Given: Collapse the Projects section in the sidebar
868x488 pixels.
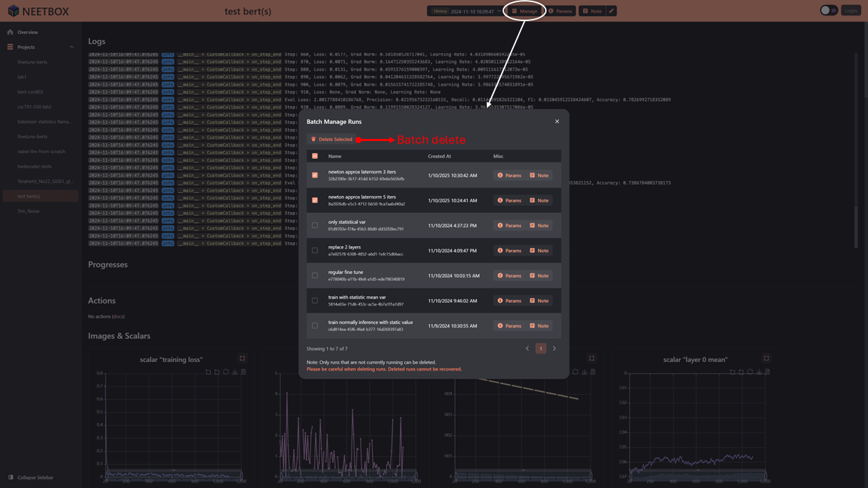Looking at the screenshot, I should (71, 47).
